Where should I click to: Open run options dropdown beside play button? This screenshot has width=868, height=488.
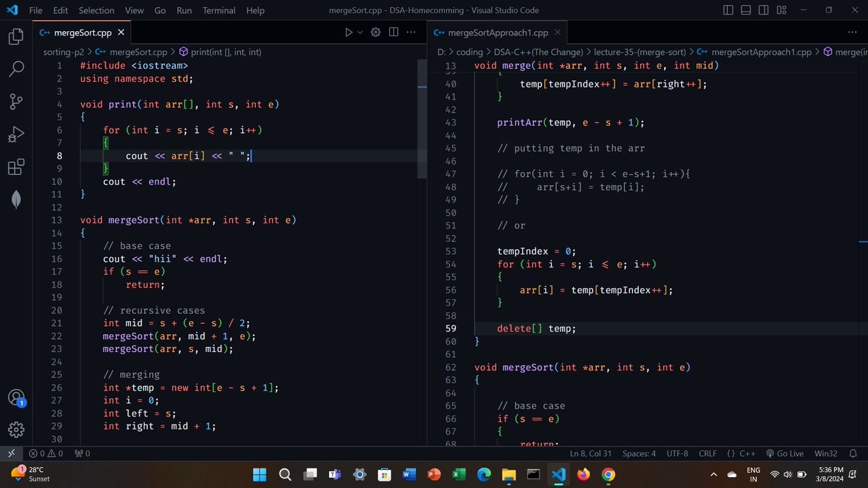pyautogui.click(x=359, y=33)
